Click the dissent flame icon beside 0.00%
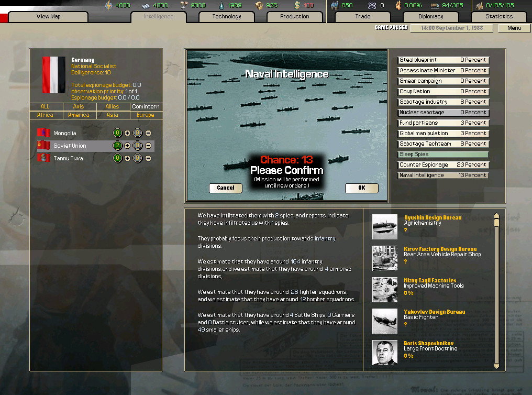The image size is (532, 395). pos(398,5)
